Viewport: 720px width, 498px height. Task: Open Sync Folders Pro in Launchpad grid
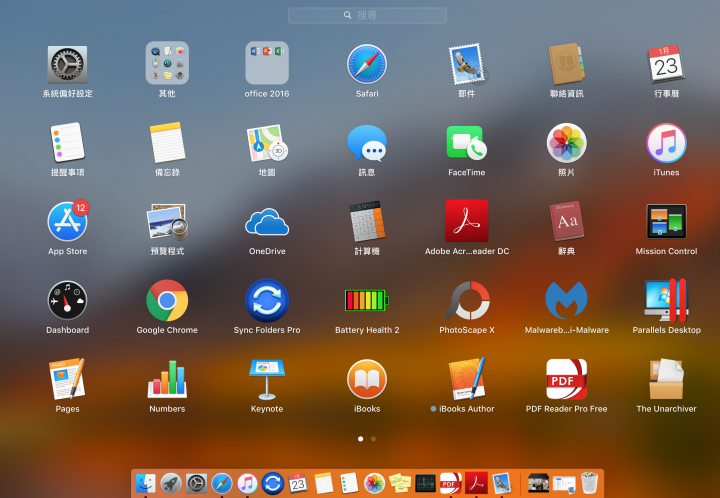267,301
